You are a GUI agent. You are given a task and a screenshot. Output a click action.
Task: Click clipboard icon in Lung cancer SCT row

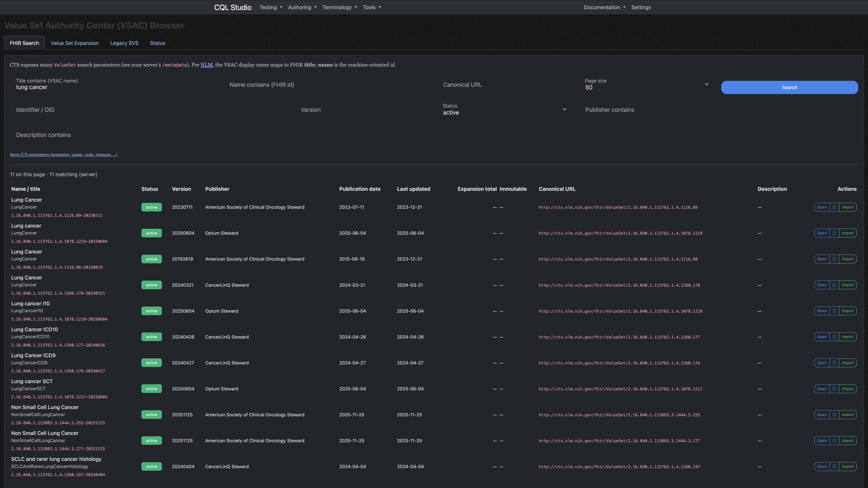pyautogui.click(x=834, y=389)
